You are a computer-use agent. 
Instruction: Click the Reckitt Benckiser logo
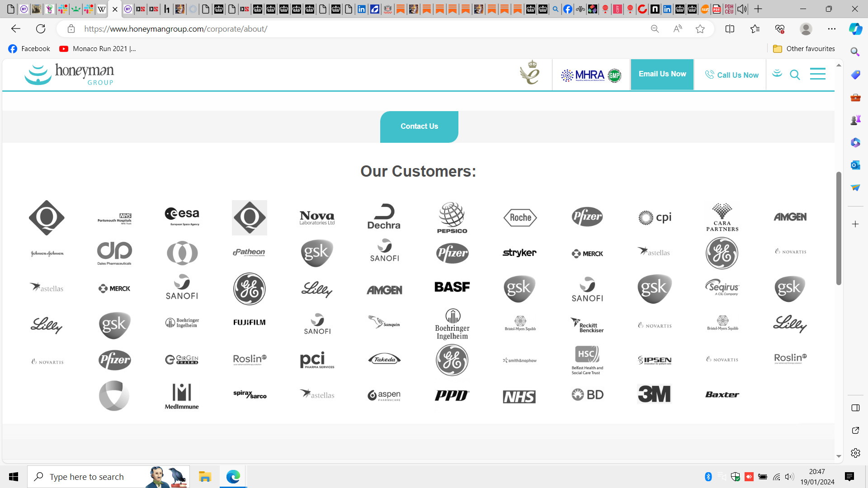[x=587, y=325]
